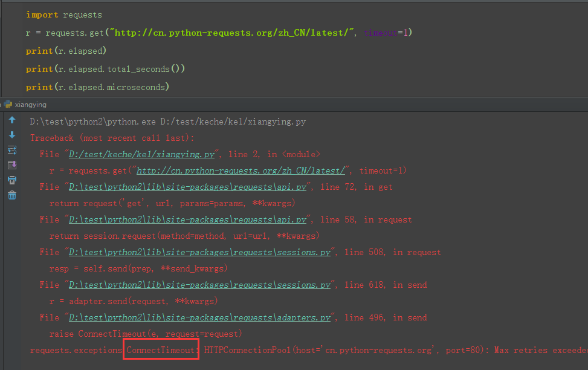Click the URL string in editor code
The image size is (588, 370).
click(231, 33)
